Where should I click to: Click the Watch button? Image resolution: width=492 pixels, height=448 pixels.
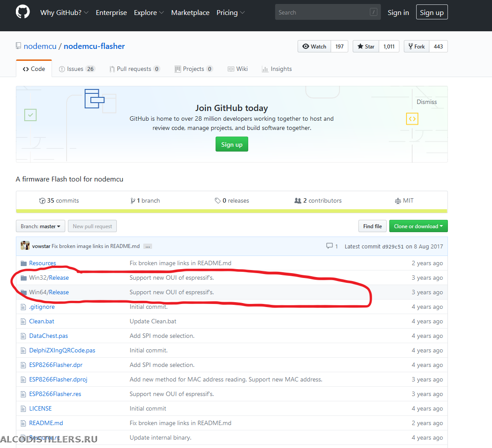click(x=314, y=46)
